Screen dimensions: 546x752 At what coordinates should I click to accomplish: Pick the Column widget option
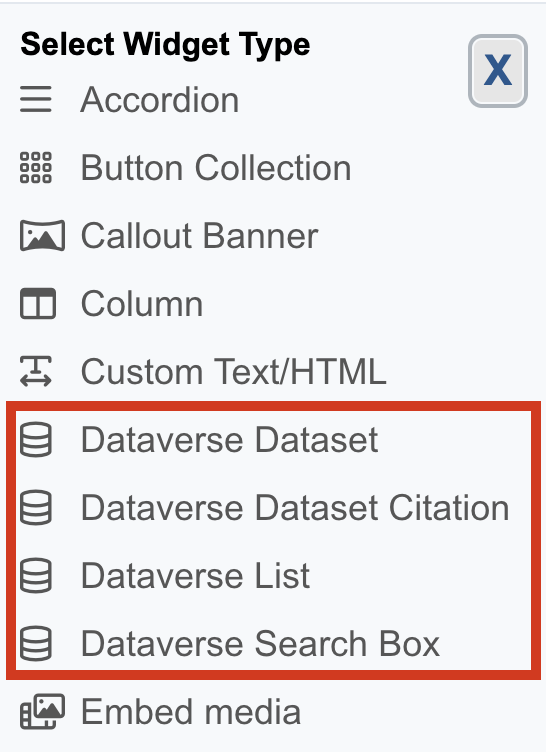tap(142, 304)
